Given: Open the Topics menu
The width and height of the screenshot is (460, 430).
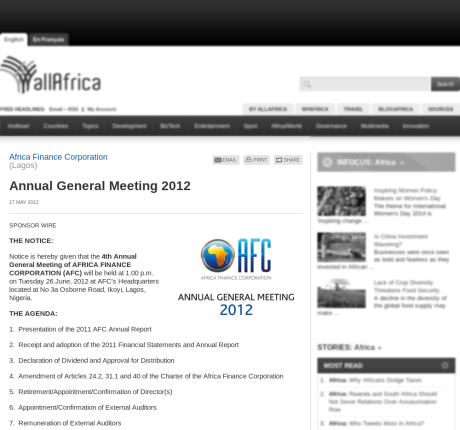Looking at the screenshot, I should (90, 126).
